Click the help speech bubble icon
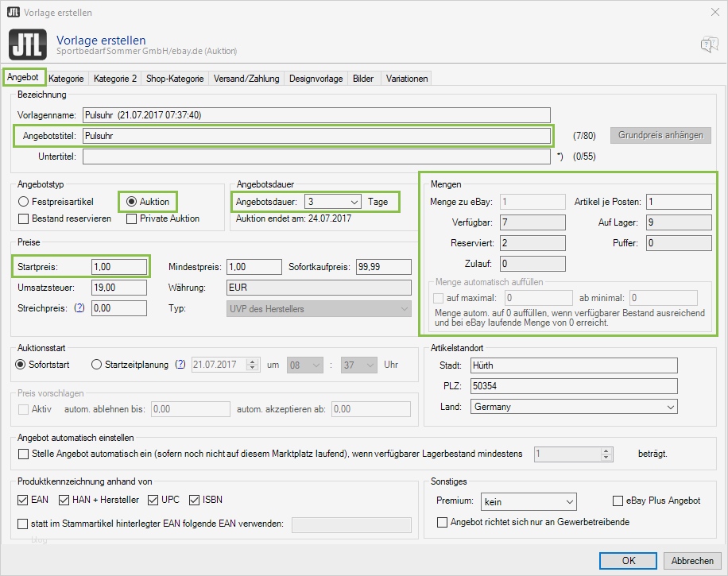This screenshot has height=576, width=728. 709,44
